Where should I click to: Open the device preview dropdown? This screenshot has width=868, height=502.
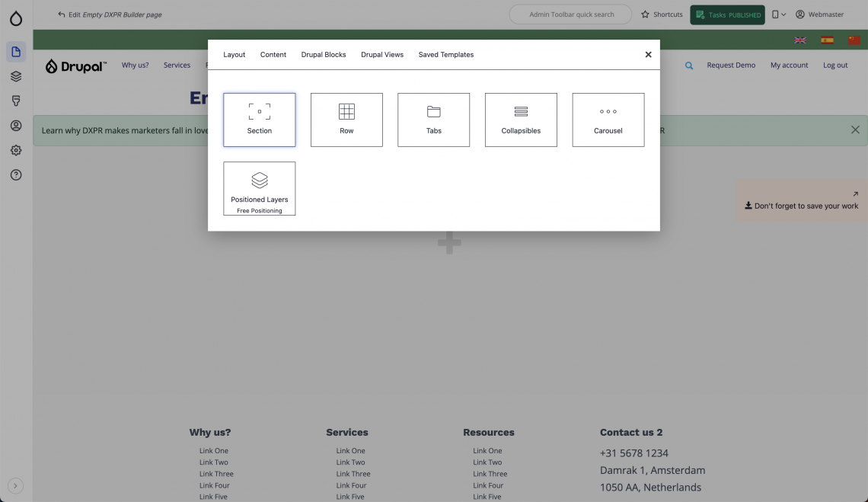[778, 14]
